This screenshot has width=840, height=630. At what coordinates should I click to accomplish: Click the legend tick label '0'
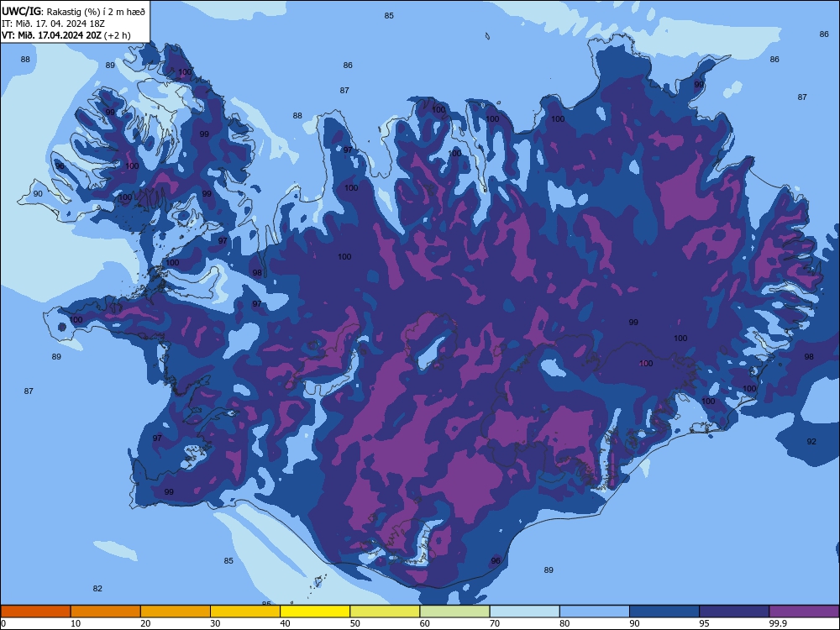pyautogui.click(x=3, y=623)
